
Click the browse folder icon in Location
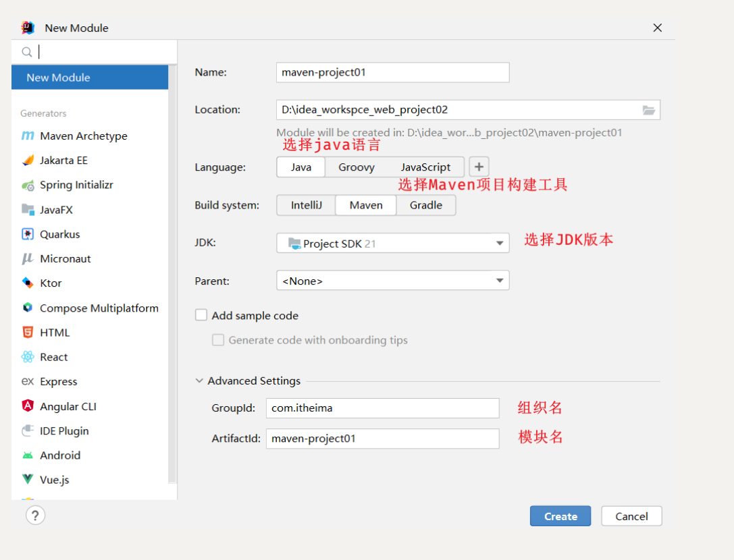click(648, 110)
